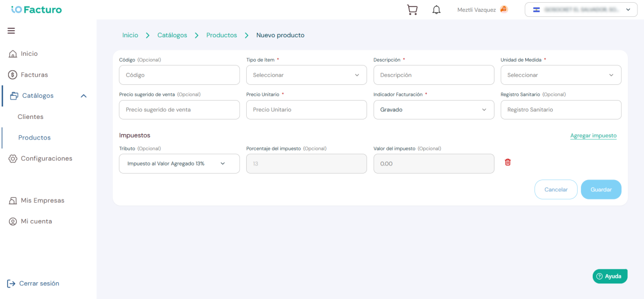Go to Inicio in the sidebar
The image size is (644, 299).
[29, 54]
